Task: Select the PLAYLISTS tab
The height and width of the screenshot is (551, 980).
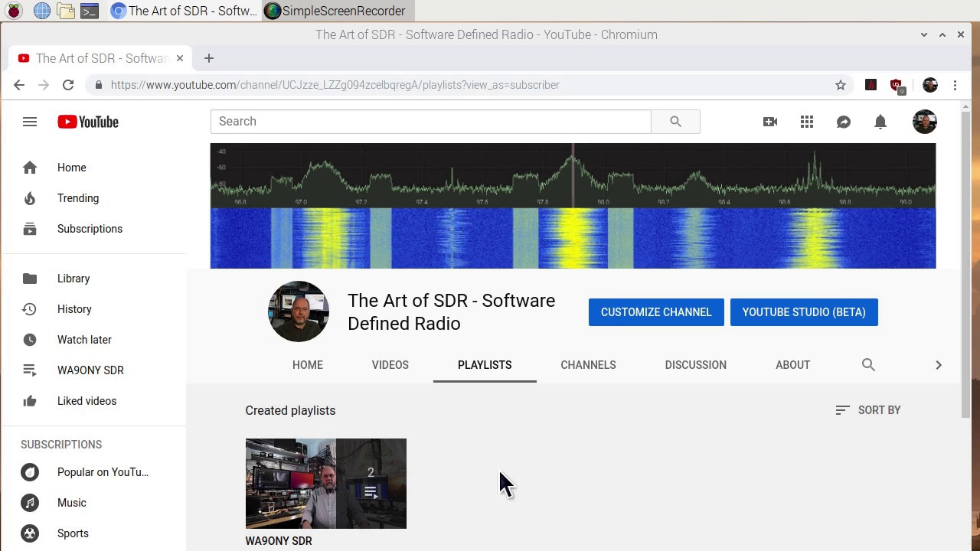Action: tap(485, 365)
